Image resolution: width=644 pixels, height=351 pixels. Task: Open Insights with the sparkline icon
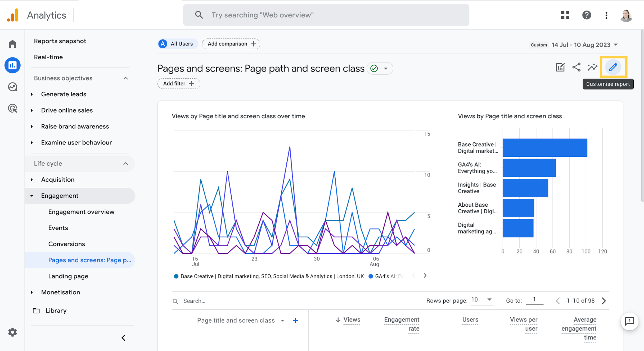point(592,67)
